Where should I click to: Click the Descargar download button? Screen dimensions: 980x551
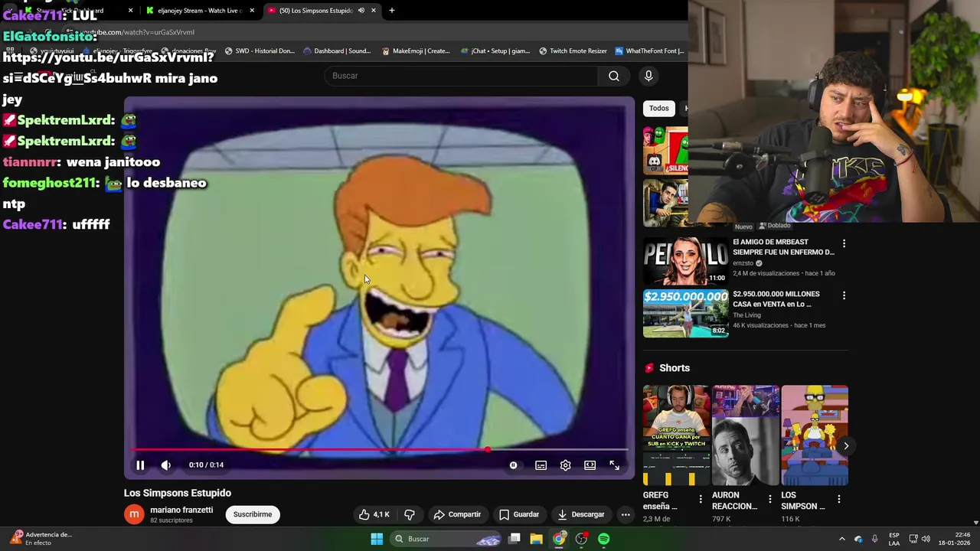(x=581, y=514)
